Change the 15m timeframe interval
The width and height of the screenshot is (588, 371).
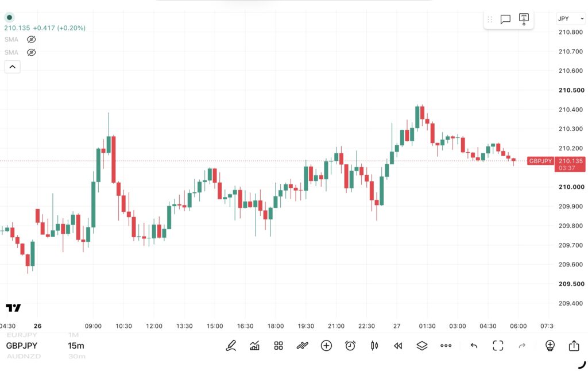(76, 346)
